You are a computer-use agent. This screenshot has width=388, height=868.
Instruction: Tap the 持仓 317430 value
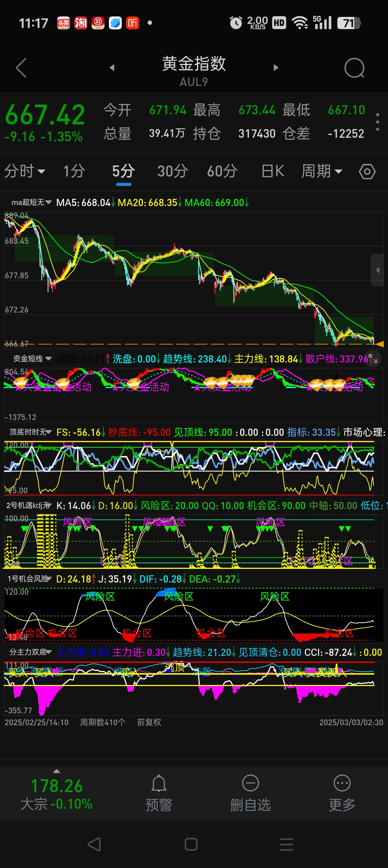[257, 134]
